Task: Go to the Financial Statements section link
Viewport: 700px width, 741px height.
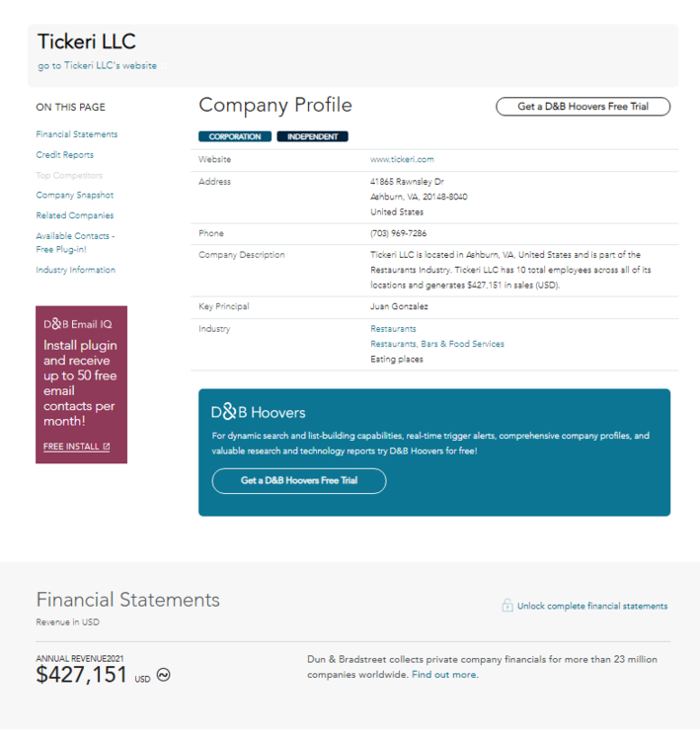Action: (x=76, y=134)
